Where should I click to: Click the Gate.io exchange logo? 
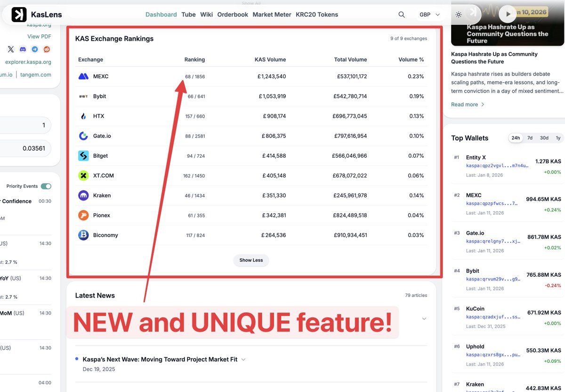click(x=83, y=136)
